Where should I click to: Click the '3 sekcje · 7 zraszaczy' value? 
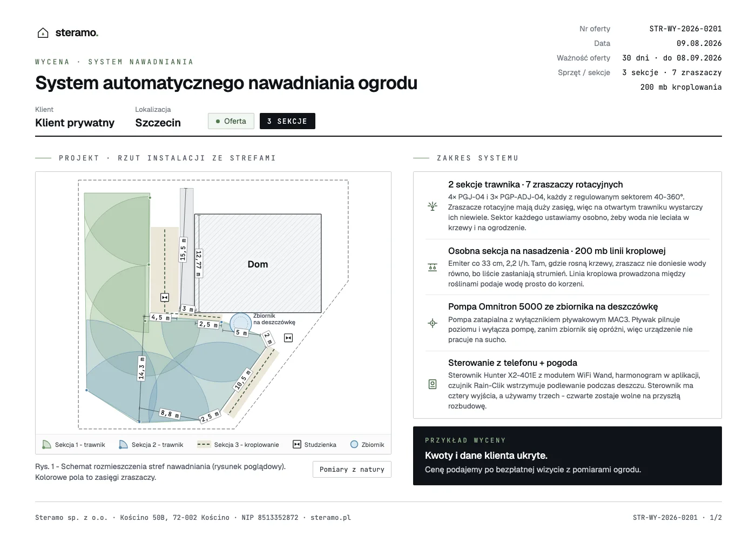pyautogui.click(x=672, y=72)
